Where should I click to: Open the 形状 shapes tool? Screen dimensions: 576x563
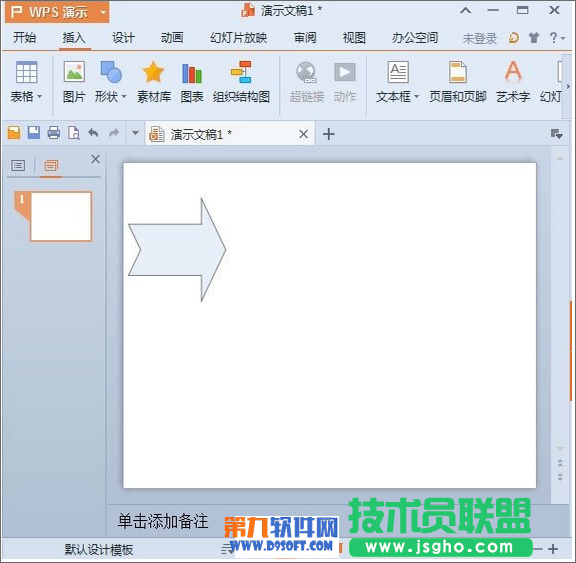pos(111,72)
